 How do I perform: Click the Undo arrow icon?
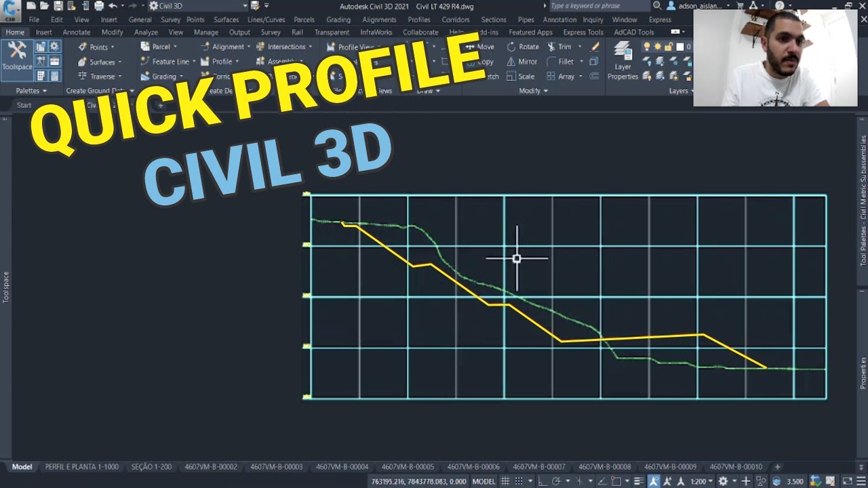tap(112, 5)
